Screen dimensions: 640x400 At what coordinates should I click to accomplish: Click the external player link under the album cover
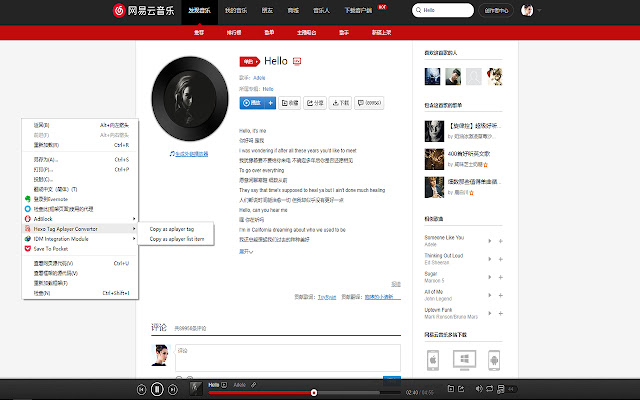click(x=189, y=154)
